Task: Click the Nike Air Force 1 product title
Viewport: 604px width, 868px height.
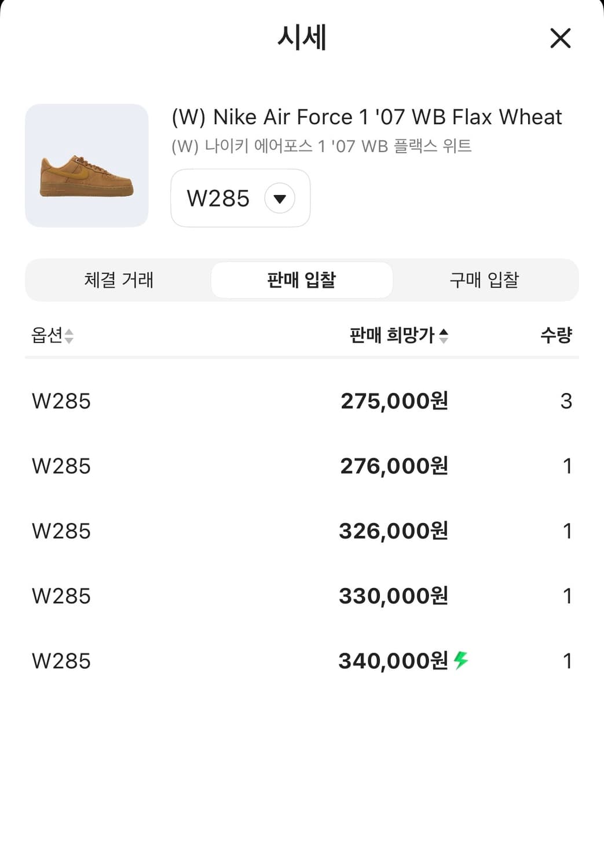Action: coord(367,117)
